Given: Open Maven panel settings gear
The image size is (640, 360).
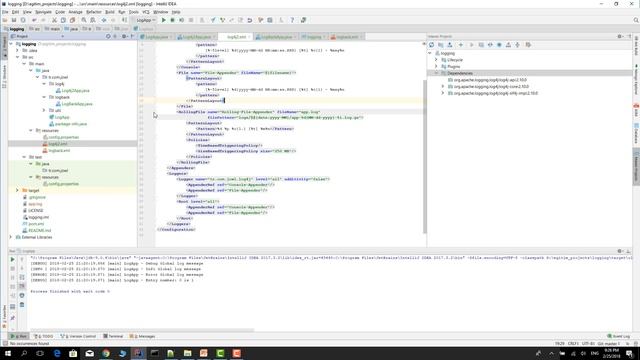Looking at the screenshot, I should pos(620,36).
